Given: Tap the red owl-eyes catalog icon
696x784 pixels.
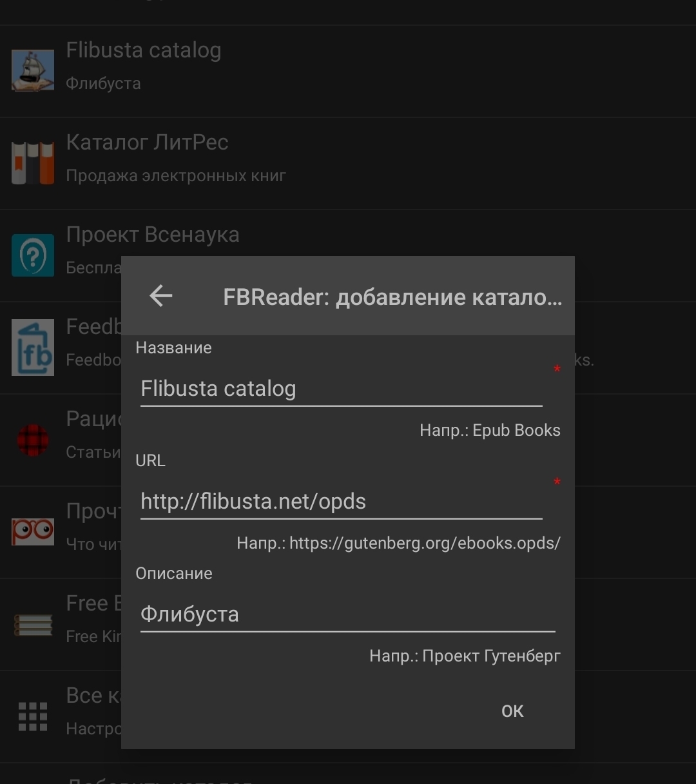Looking at the screenshot, I should pos(33,531).
